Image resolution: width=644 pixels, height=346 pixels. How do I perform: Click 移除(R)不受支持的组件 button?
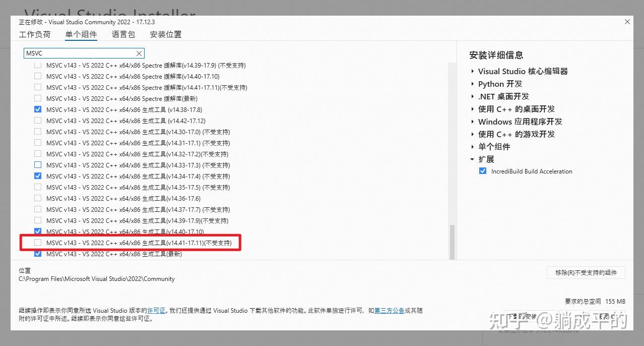[586, 272]
